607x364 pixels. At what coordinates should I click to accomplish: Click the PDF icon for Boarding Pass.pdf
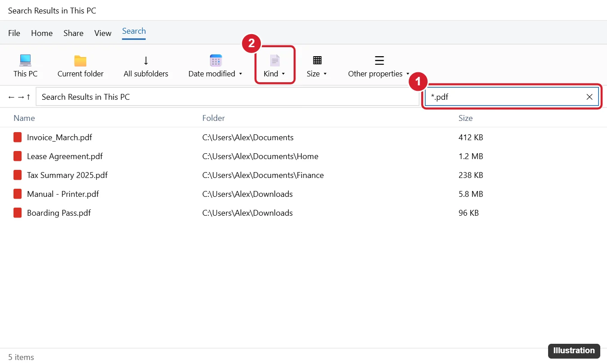[x=18, y=213]
